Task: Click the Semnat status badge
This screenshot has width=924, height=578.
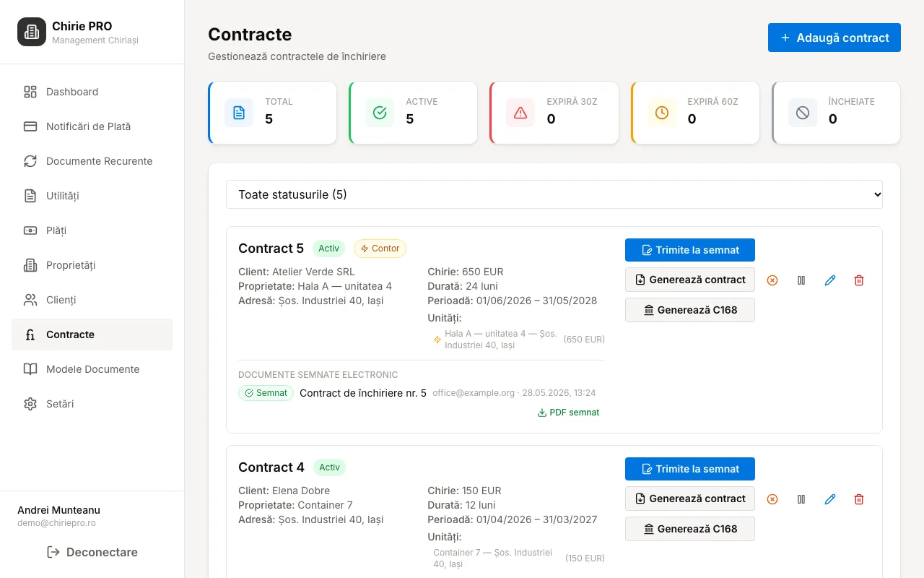Action: pos(266,393)
